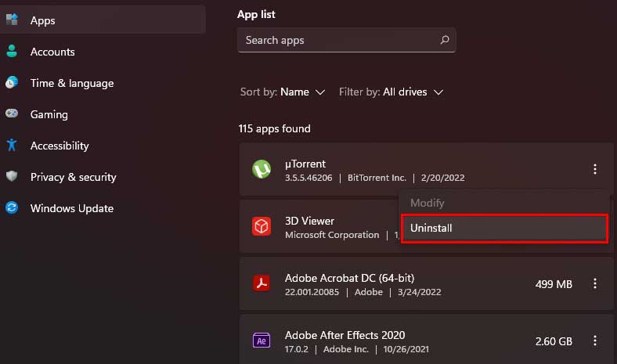The image size is (617, 364).
Task: Click the Adobe After Effects Ae icon
Action: [262, 341]
